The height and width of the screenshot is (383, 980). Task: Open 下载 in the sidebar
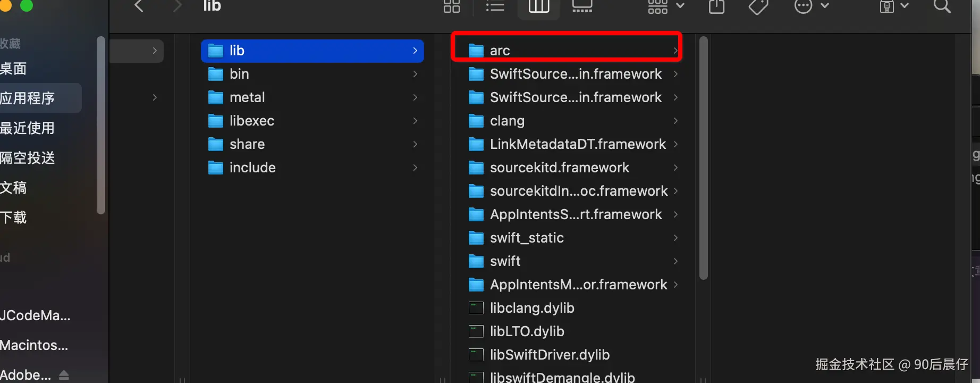coord(14,218)
